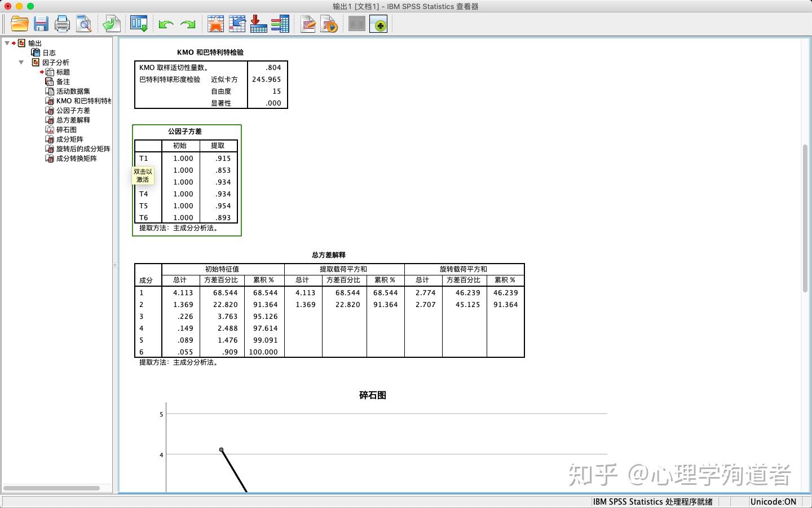The width and height of the screenshot is (812, 508).
Task: Click the 近似卡方 value 245.965
Action: [x=267, y=79]
